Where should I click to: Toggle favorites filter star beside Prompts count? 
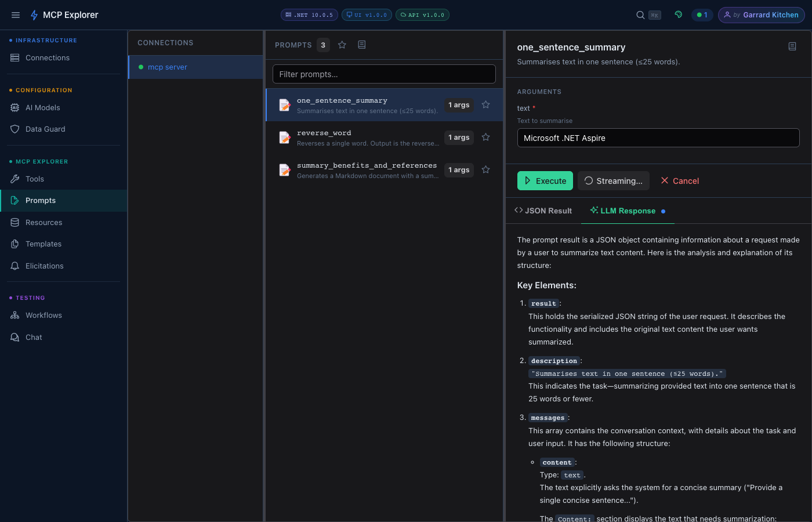point(342,45)
